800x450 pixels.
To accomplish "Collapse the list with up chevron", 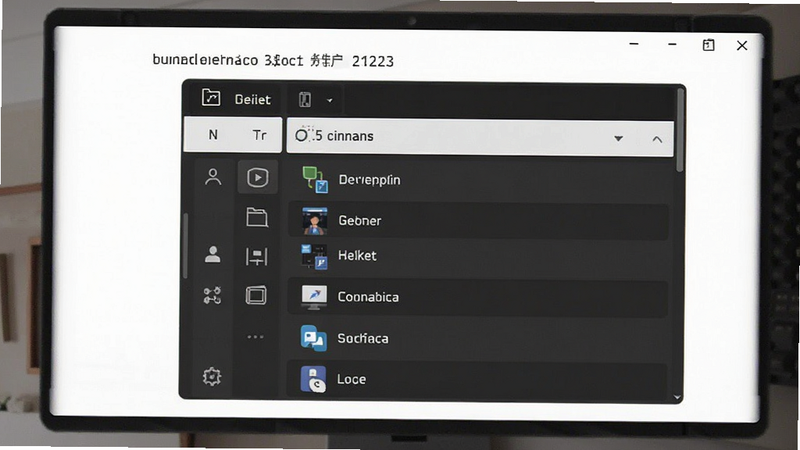I will (657, 139).
